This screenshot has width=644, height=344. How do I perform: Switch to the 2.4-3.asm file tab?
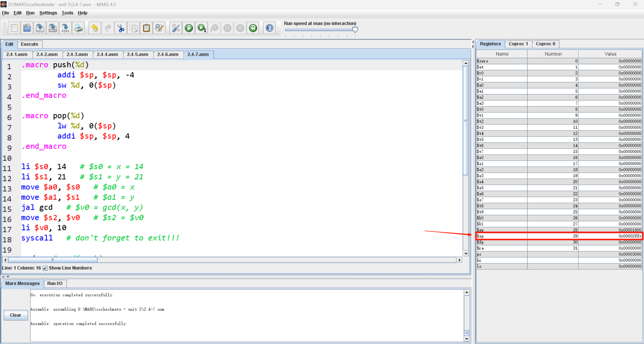(77, 54)
